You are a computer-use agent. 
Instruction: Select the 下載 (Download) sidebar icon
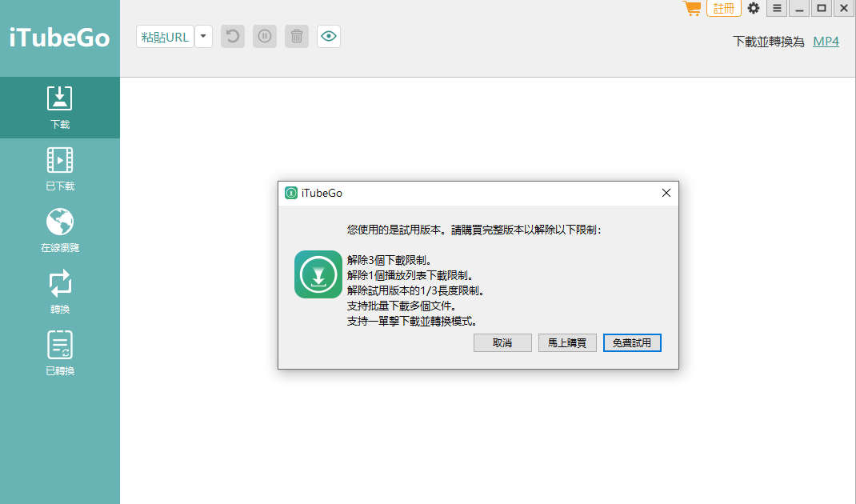point(60,108)
